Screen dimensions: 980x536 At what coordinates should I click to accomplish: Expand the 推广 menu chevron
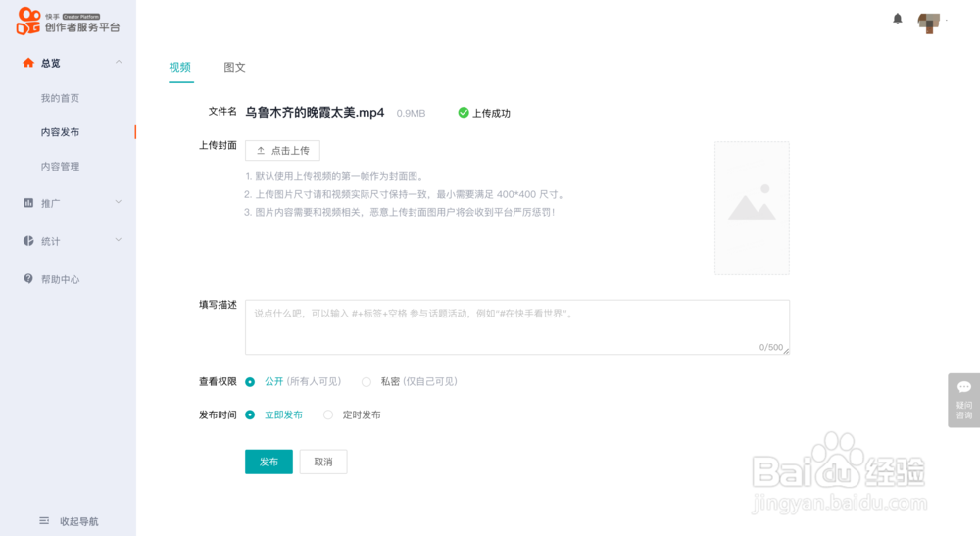tap(119, 203)
